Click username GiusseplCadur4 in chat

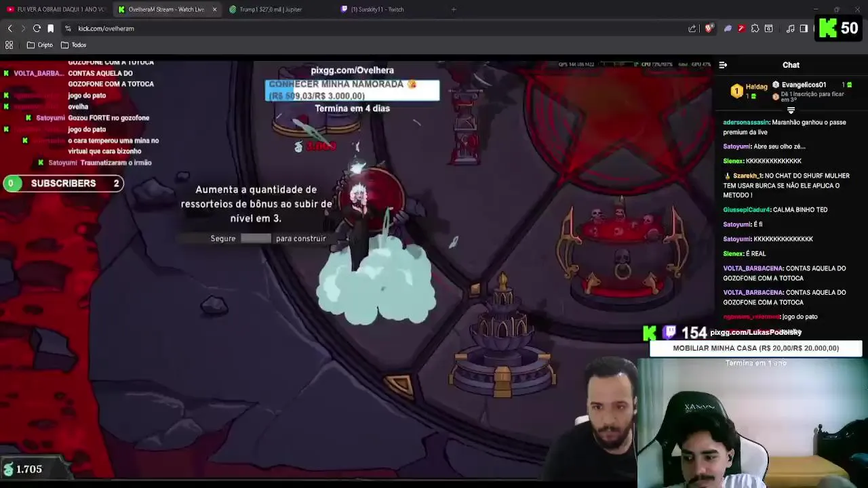coord(747,209)
